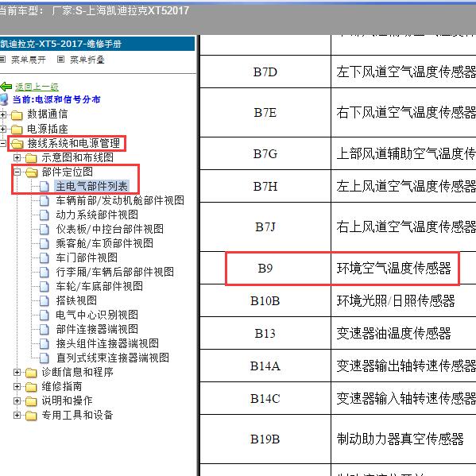Open 部件连接器端视图 item

(97, 329)
